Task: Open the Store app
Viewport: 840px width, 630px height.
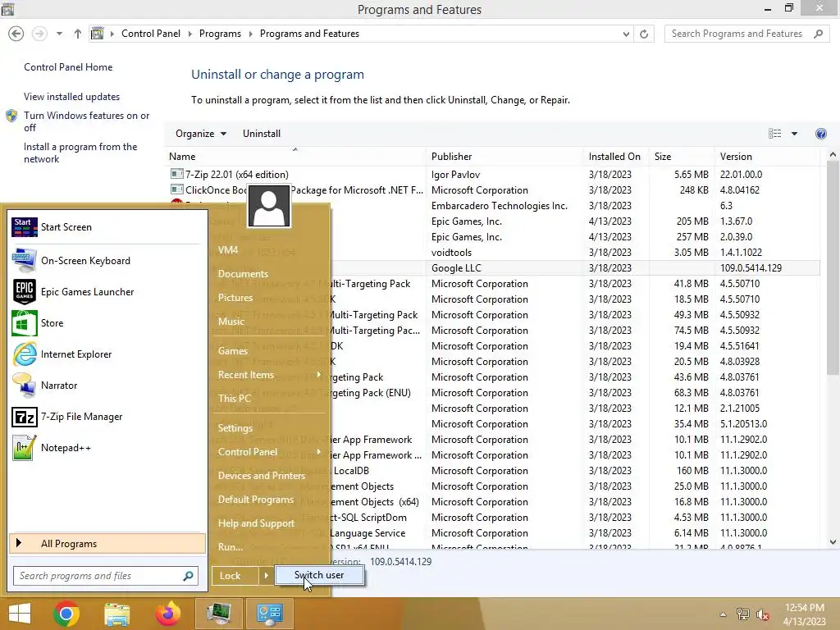Action: pyautogui.click(x=107, y=323)
